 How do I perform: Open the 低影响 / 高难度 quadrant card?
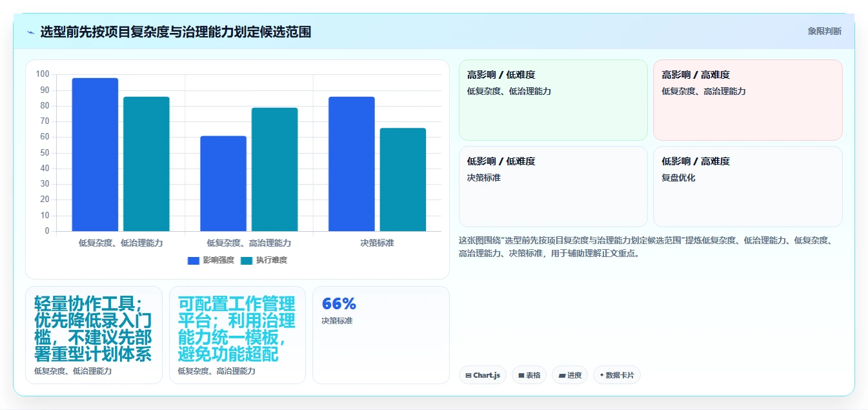click(x=748, y=187)
